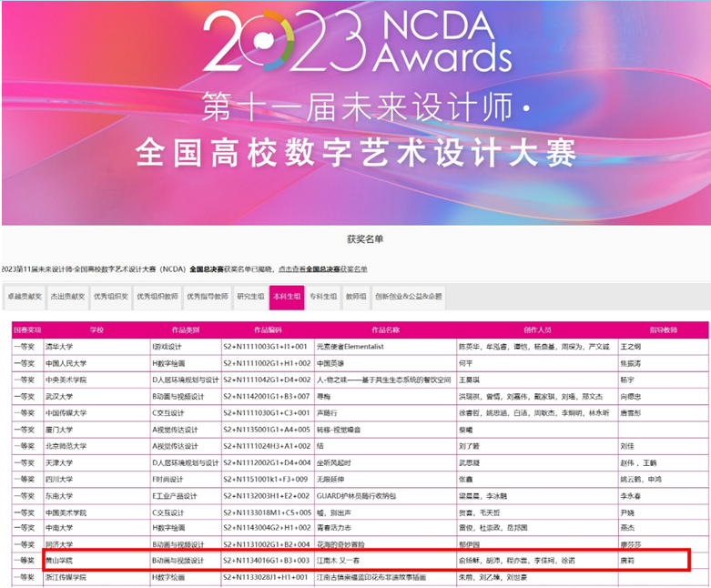Click the 指导教师 column header
Image resolution: width=711 pixels, height=588 pixels.
coord(664,330)
